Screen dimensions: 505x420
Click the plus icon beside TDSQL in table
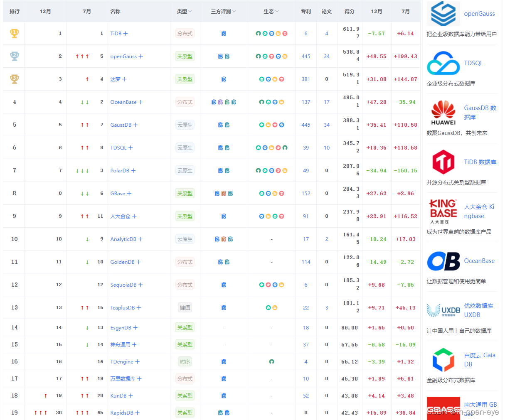131,148
